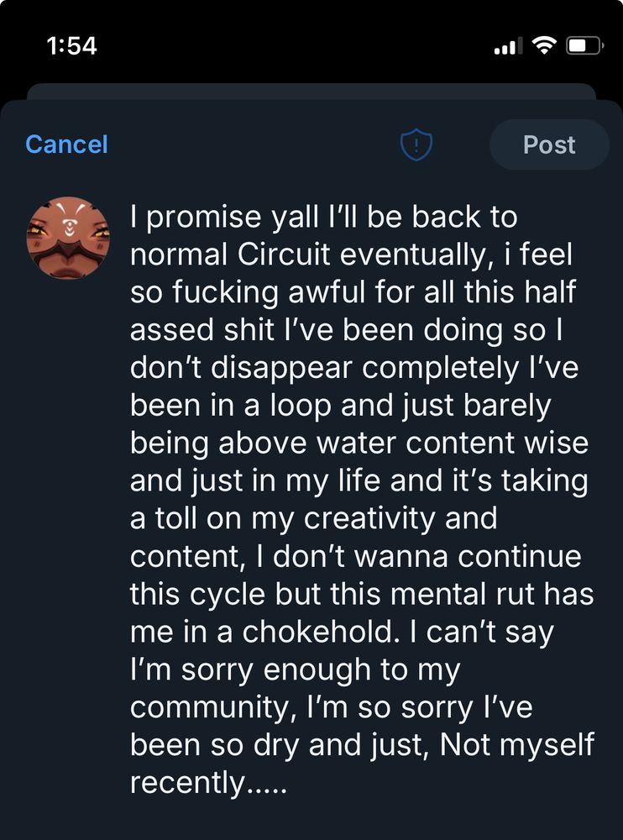Tap the background sheet behind the composer
The width and height of the screenshot is (623, 840).
tap(311, 91)
